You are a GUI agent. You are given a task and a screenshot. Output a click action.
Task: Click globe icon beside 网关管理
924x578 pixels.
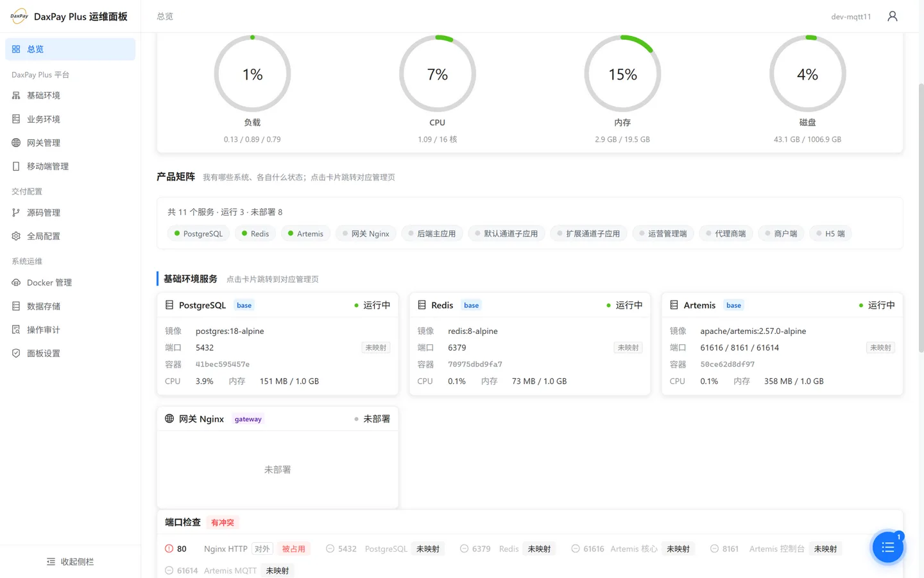click(16, 143)
